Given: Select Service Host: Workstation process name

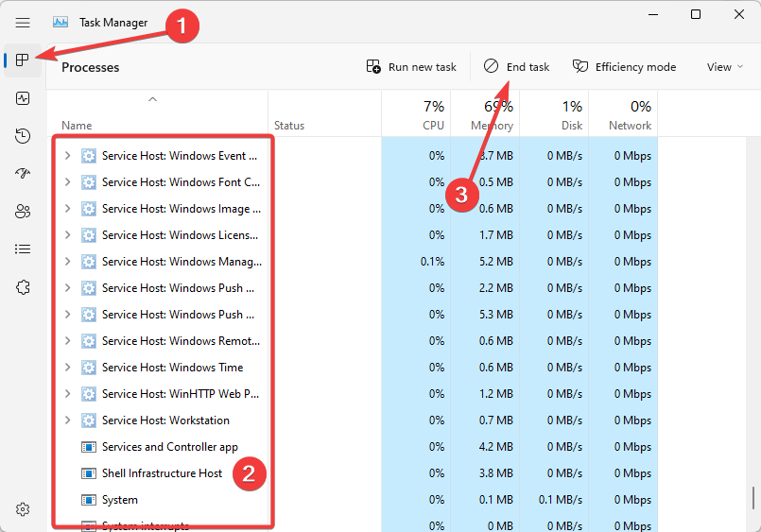Looking at the screenshot, I should click(x=165, y=420).
